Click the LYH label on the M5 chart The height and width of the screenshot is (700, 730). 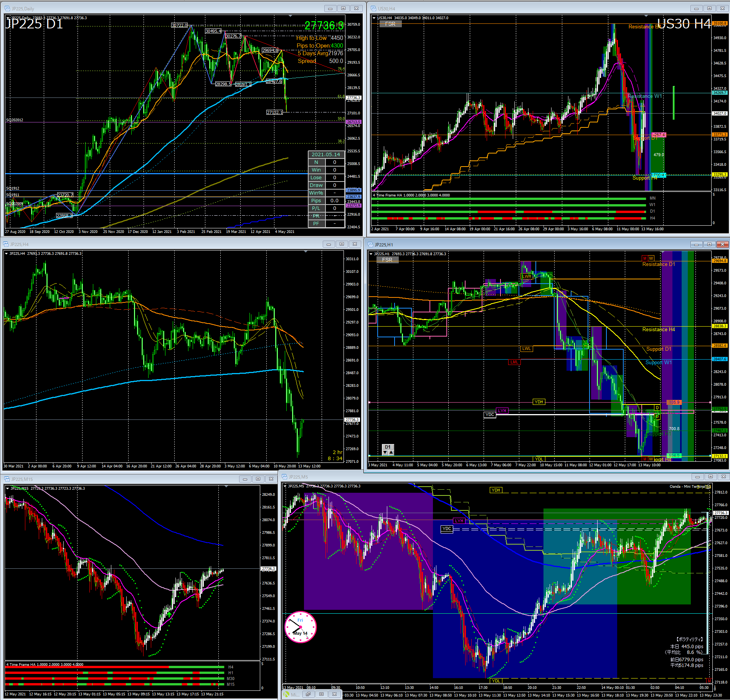[x=459, y=521]
